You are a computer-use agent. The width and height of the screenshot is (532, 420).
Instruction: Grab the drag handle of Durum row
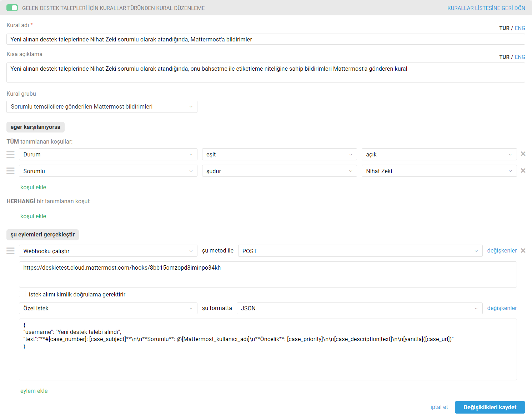point(11,154)
